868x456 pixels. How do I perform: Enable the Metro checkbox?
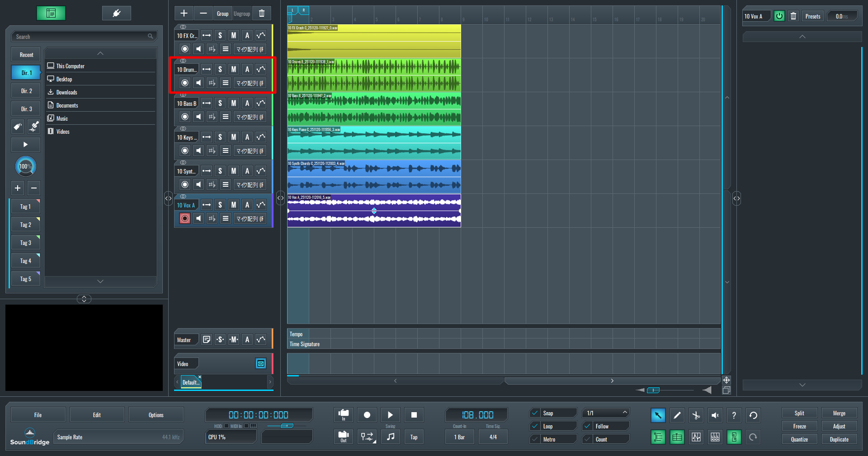tap(535, 439)
